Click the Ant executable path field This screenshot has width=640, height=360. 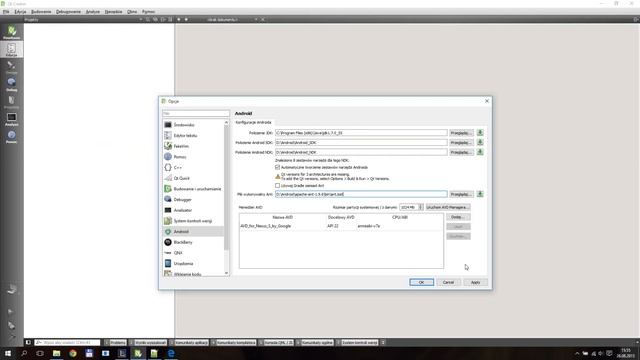[361, 194]
